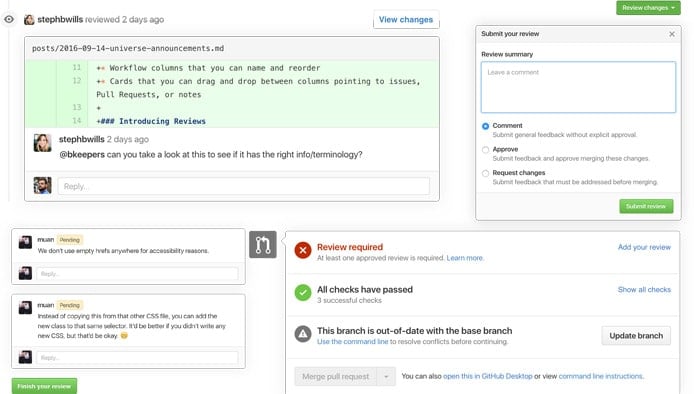
Task: Click diff line number 14
Action: [77, 120]
